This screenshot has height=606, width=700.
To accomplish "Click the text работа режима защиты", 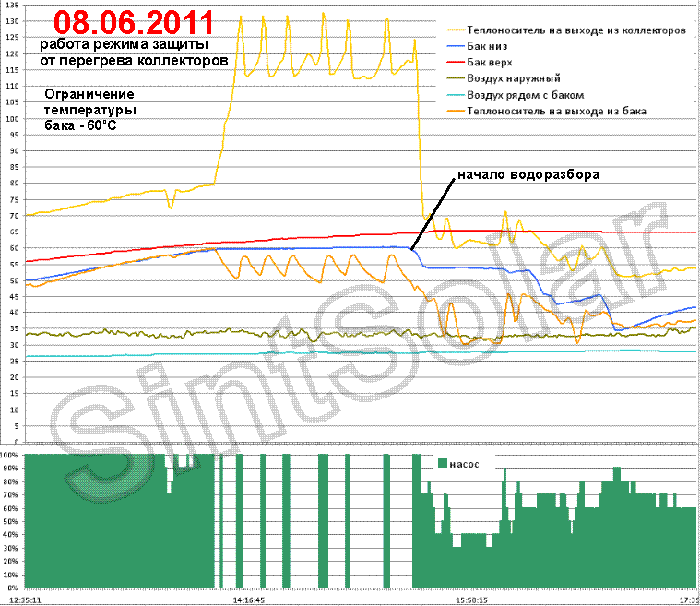I will [x=125, y=44].
